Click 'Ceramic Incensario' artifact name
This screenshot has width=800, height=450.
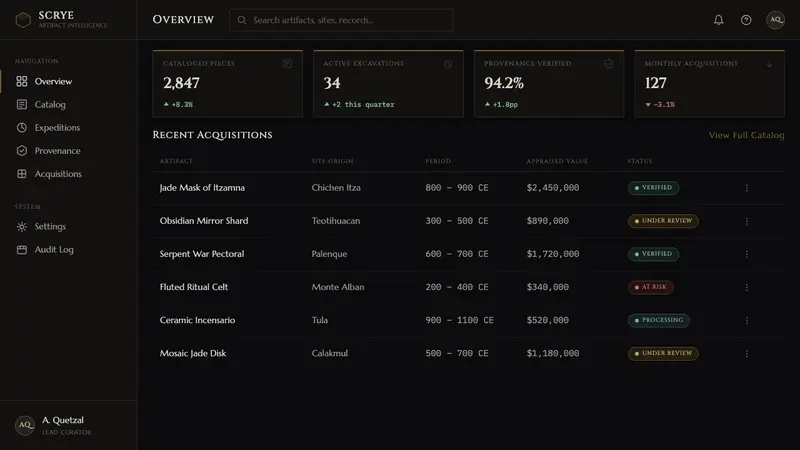click(x=197, y=320)
